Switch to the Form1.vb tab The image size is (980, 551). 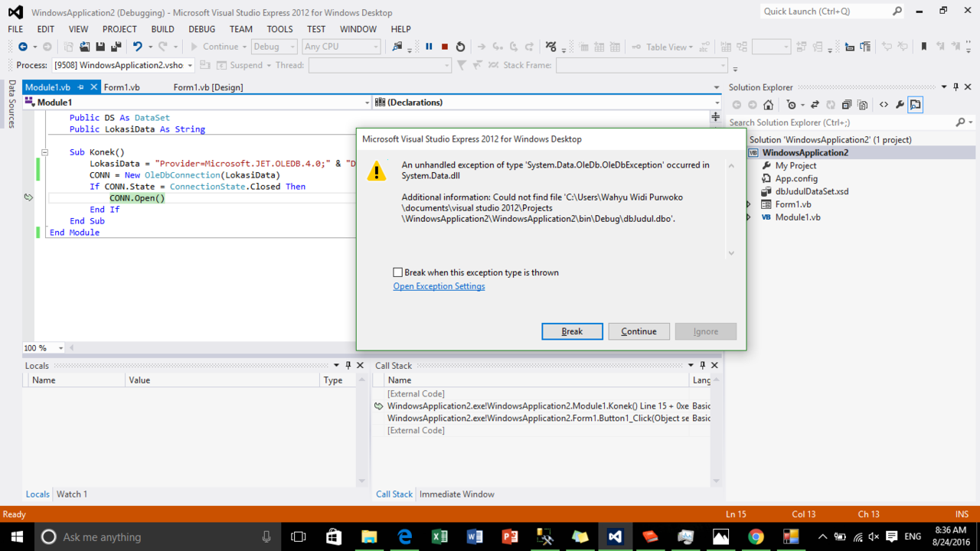point(122,87)
